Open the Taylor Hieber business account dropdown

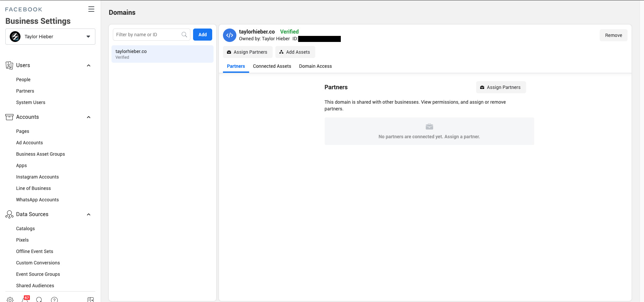coord(50,37)
